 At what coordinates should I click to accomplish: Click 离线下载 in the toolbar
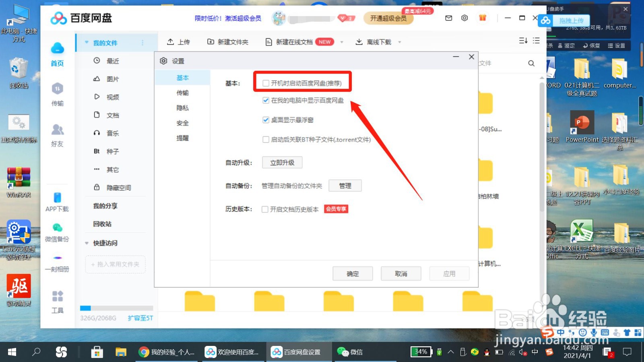[374, 42]
